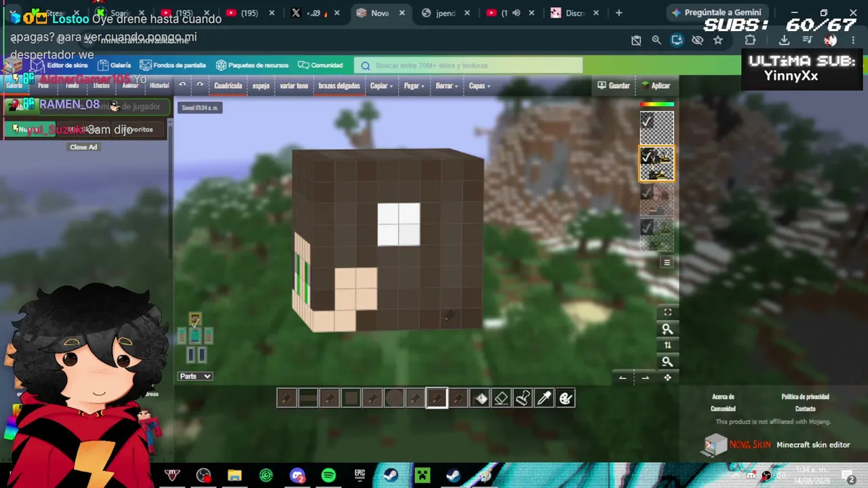This screenshot has width=868, height=488.
Task: Open Spotify from the taskbar
Action: click(x=328, y=476)
